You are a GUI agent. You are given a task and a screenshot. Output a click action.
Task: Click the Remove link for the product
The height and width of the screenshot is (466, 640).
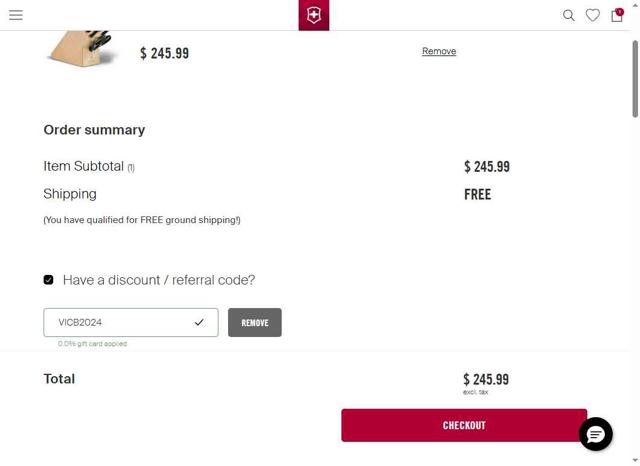tap(439, 51)
